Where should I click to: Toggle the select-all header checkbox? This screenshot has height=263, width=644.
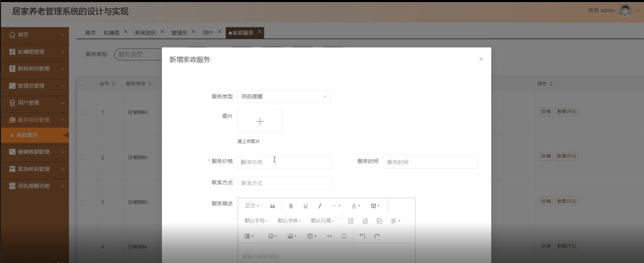click(x=82, y=83)
